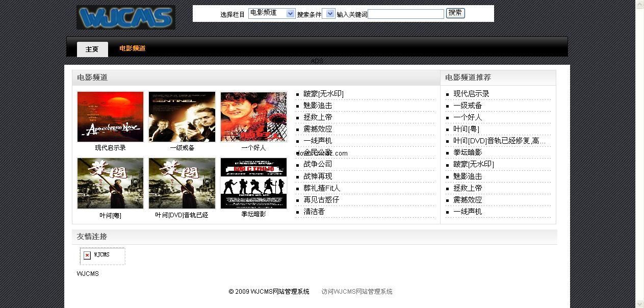Follow the 访问WJCMS网站管理系统 footer link
This screenshot has height=308, width=644.
click(x=357, y=292)
